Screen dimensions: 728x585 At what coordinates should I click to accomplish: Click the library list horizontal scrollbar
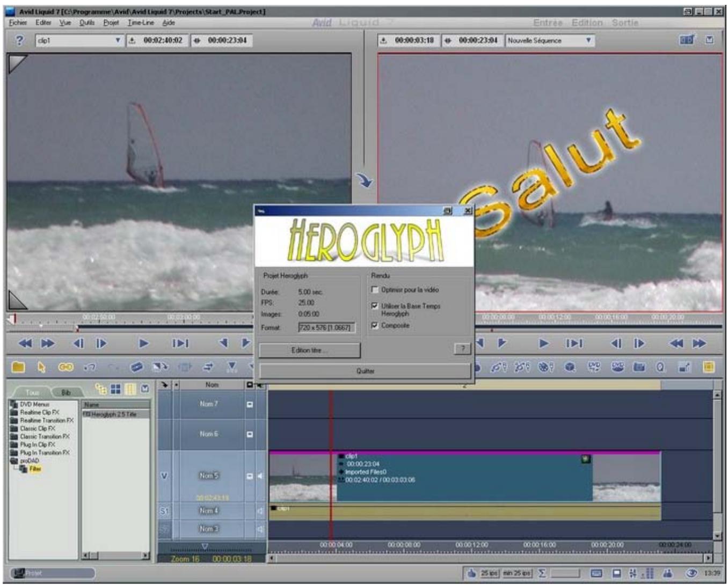tap(115, 555)
